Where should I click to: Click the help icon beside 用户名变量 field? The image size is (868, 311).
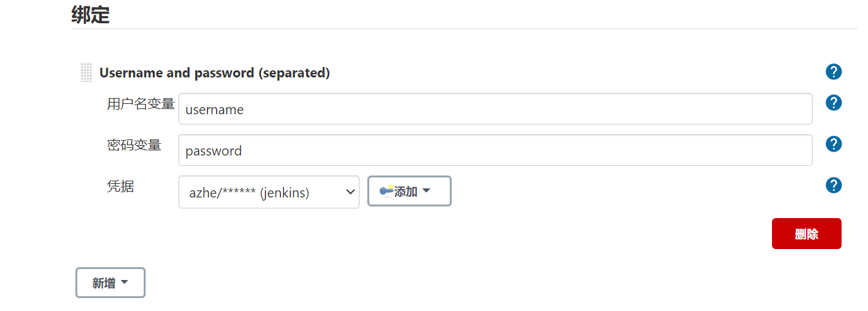coord(833,103)
